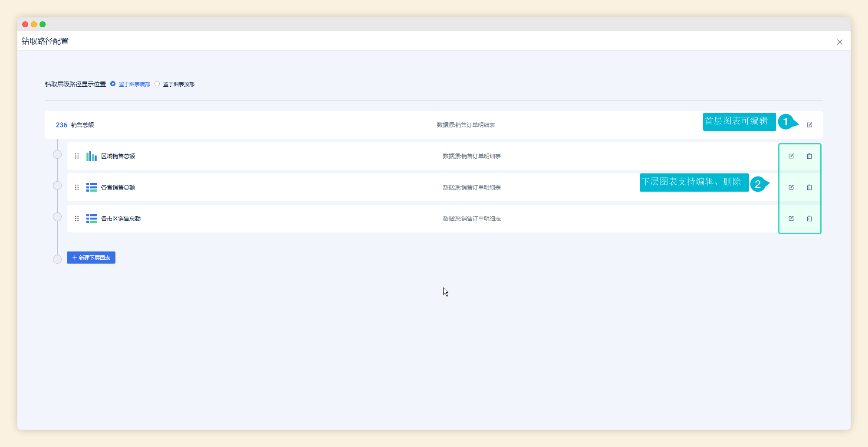Click table icon of 各市区销售总额

pyautogui.click(x=92, y=219)
